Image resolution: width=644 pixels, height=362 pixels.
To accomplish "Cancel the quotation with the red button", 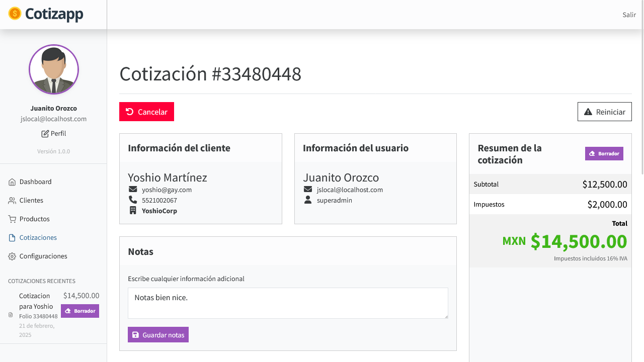I will click(146, 112).
